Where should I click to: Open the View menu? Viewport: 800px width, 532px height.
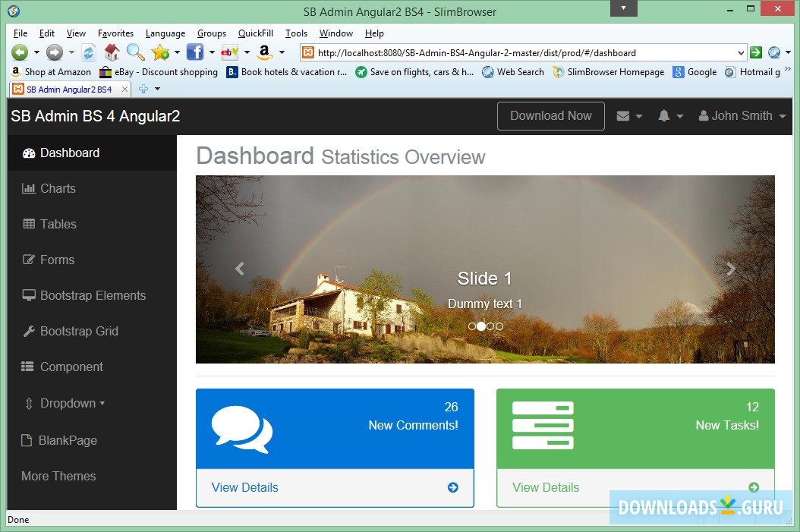pyautogui.click(x=76, y=33)
